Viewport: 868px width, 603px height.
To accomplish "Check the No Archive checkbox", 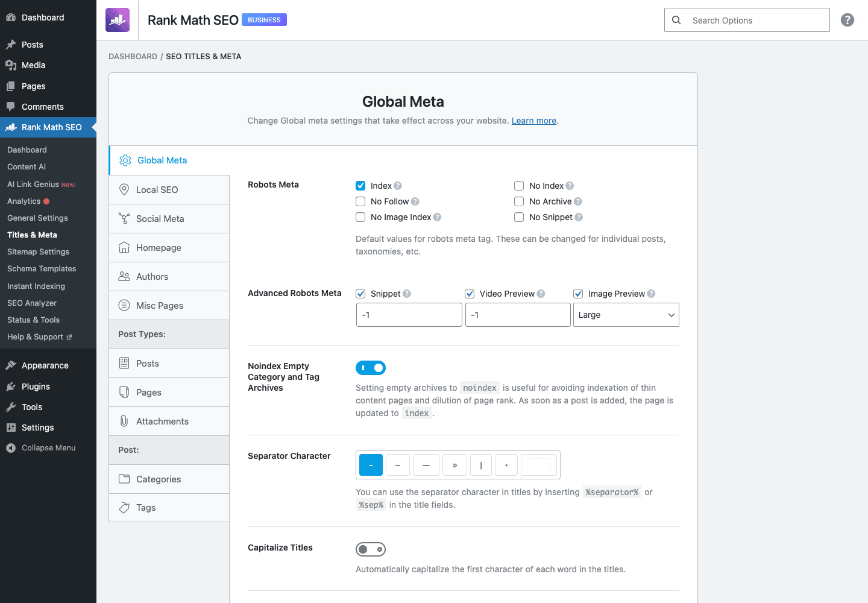I will 519,201.
